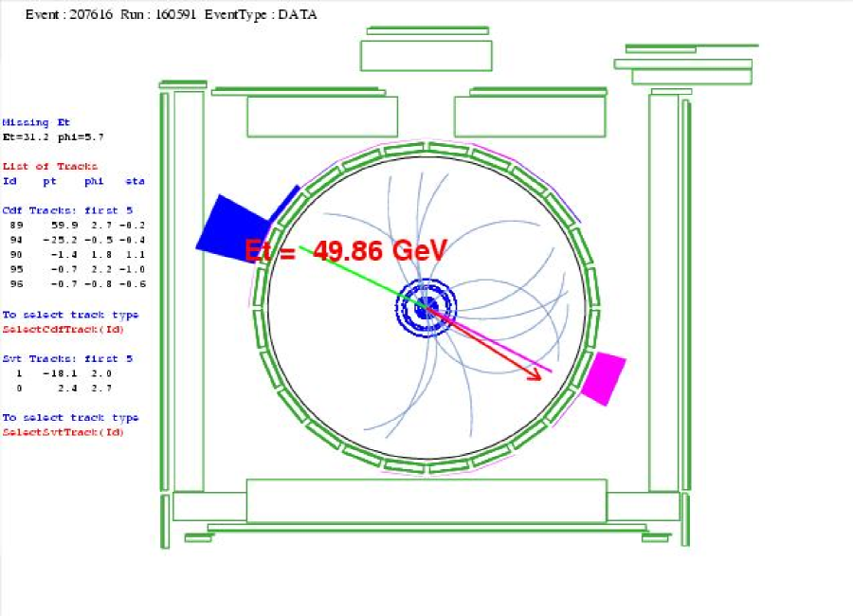
Task: Click the green track line
Action: point(351,274)
